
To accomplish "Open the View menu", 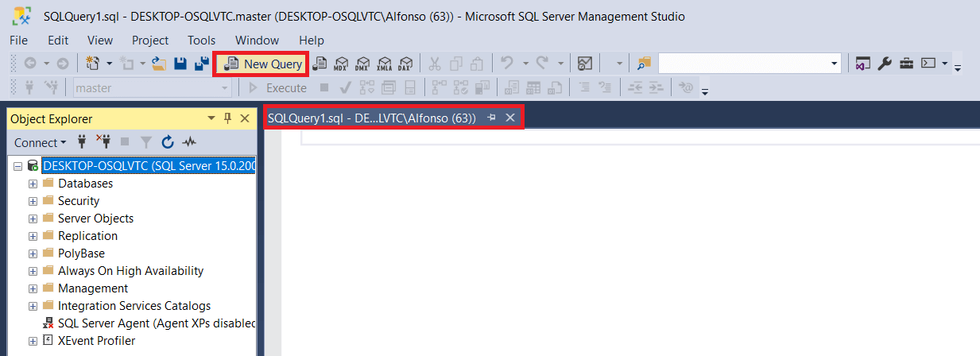I will point(100,40).
